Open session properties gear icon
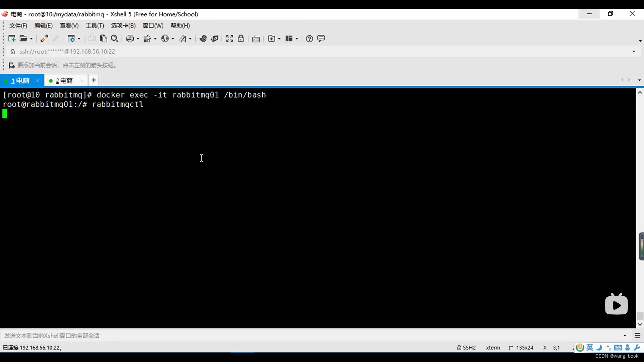The image size is (644, 362). coord(71,39)
